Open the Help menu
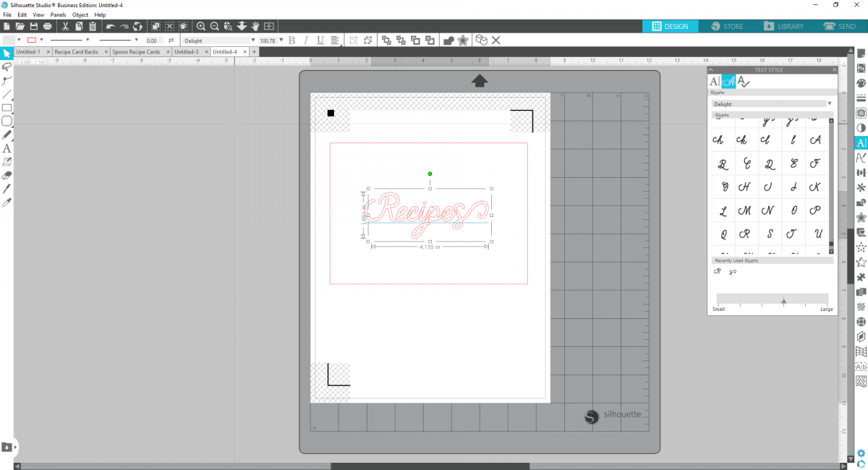The width and height of the screenshot is (868, 470). 100,14
